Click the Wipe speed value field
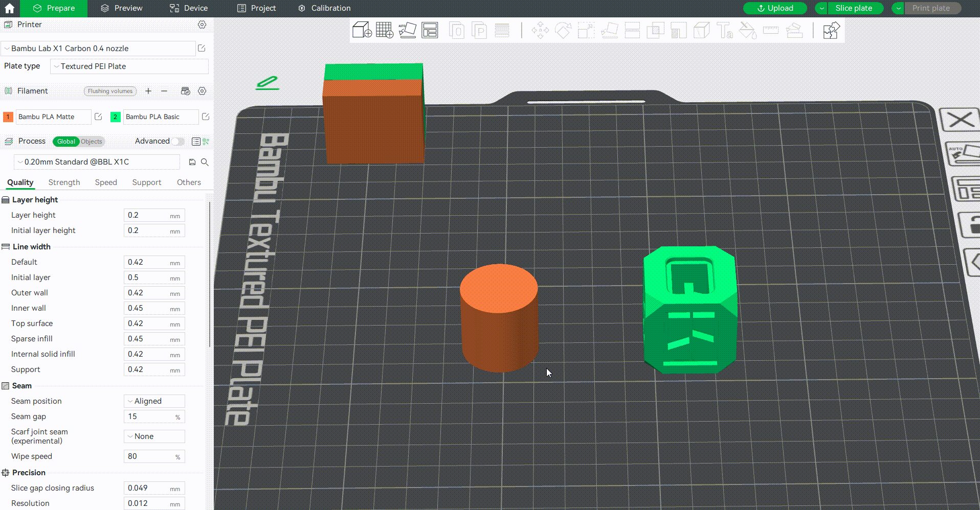Viewport: 980px width, 510px height. tap(154, 456)
